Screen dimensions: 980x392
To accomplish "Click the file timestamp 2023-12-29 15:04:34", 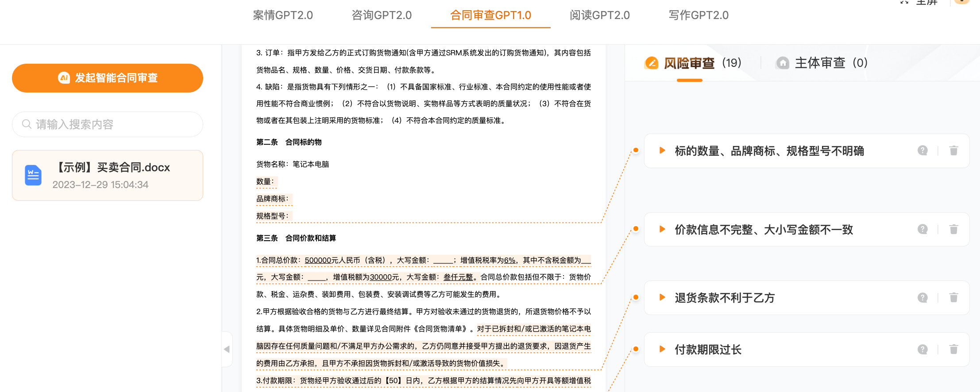I will 100,184.
